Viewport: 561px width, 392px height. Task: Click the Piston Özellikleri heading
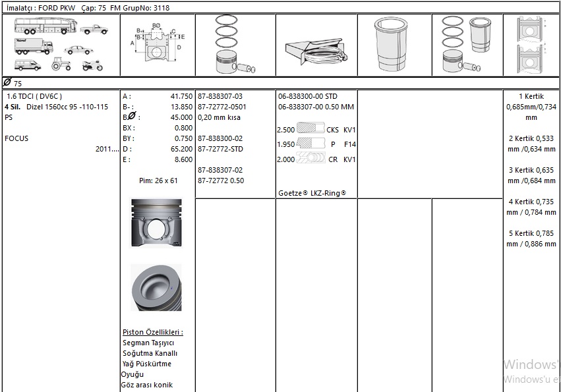coord(153,332)
